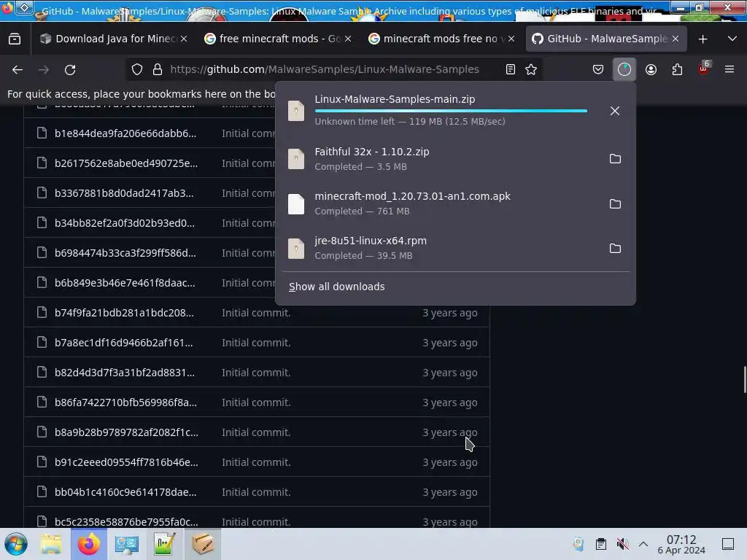Click the Firefox taskbar icon
The height and width of the screenshot is (560, 747).
click(88, 544)
